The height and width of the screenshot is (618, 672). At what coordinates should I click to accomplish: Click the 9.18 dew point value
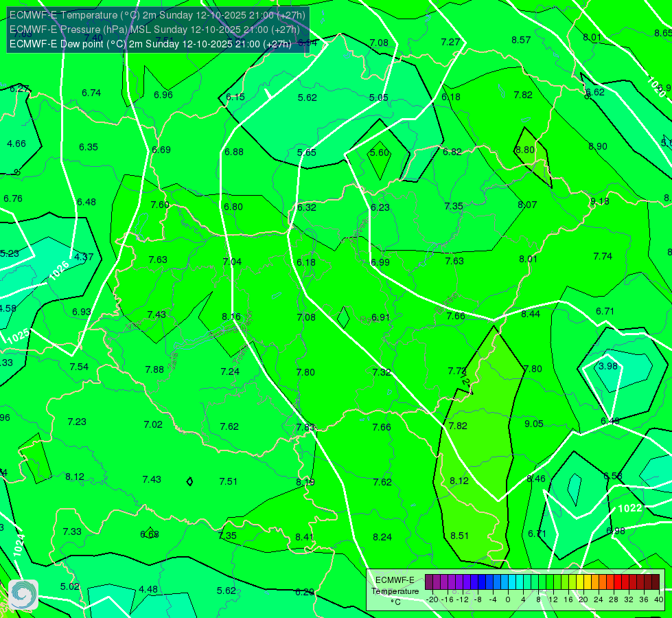pyautogui.click(x=599, y=201)
